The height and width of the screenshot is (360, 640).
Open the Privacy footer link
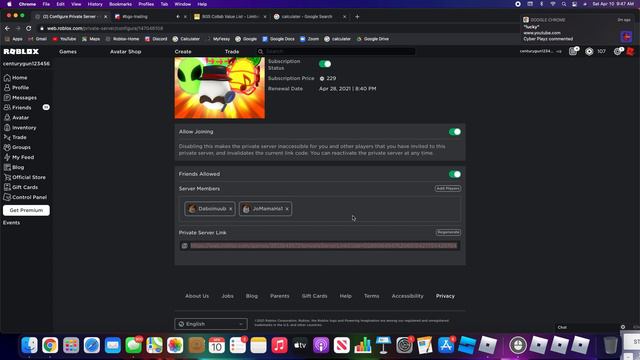(x=445, y=296)
